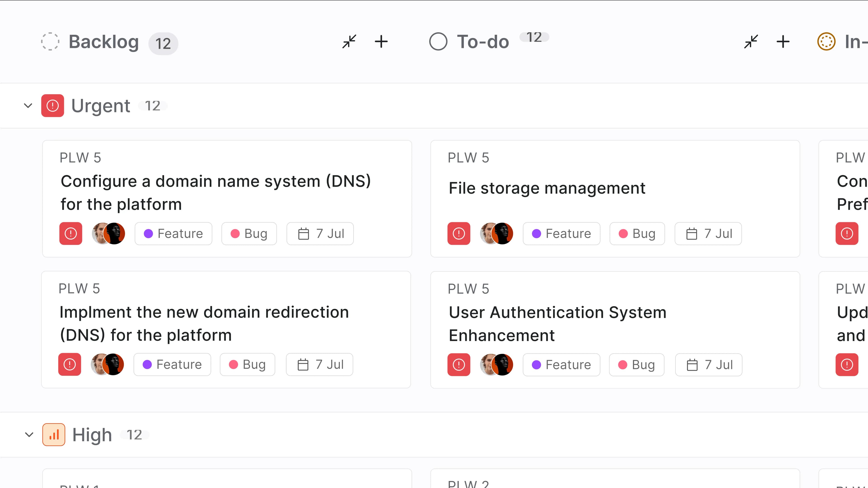Screen dimensions: 868x488
Task: Click Bug label on User Authentication card
Action: [x=636, y=364]
